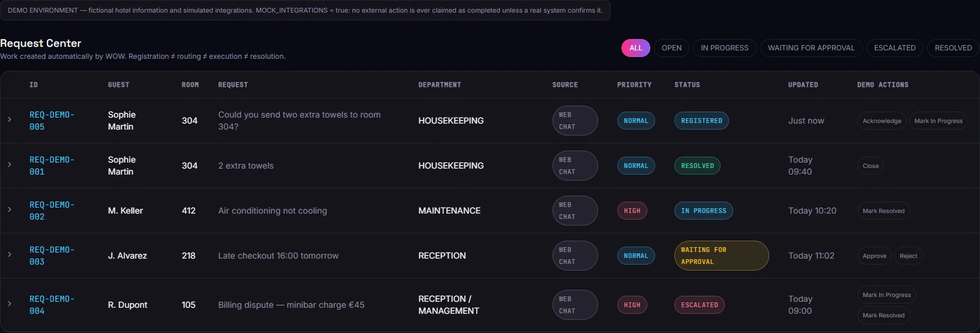Open the REQ-DEMO-004 ID link
Viewport: 980px width, 333px height.
[52, 305]
